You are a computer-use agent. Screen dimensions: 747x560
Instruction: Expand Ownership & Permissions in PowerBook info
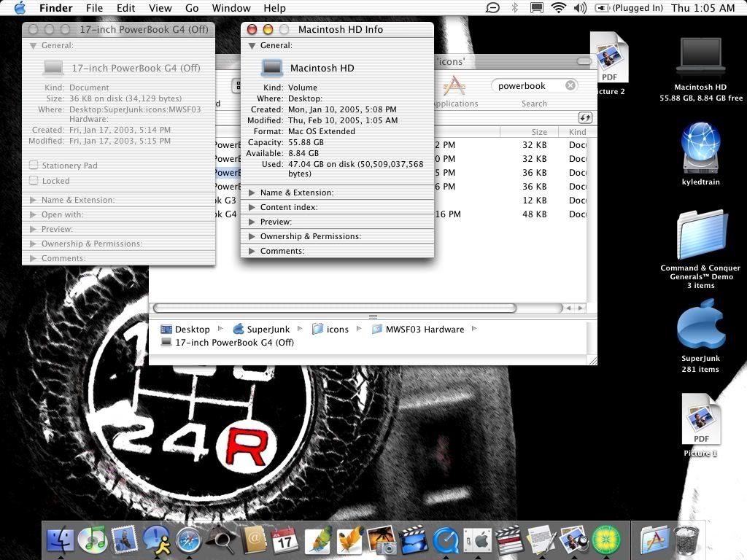point(33,244)
